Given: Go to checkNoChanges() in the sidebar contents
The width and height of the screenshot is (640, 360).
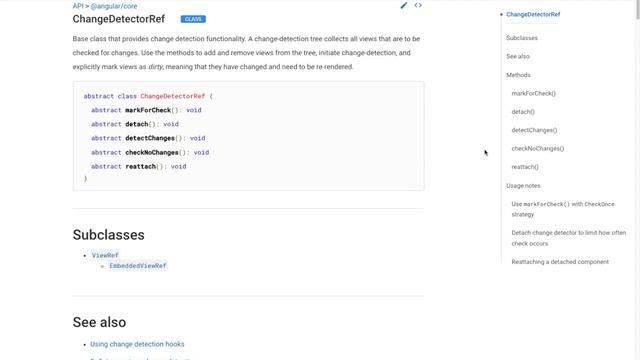Looking at the screenshot, I should pyautogui.click(x=538, y=149).
